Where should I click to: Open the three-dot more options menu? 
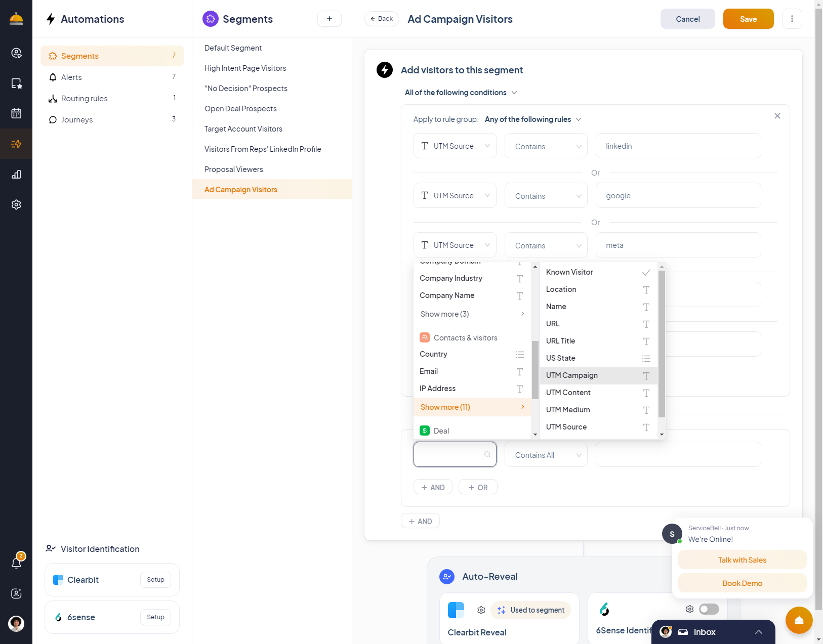[792, 19]
